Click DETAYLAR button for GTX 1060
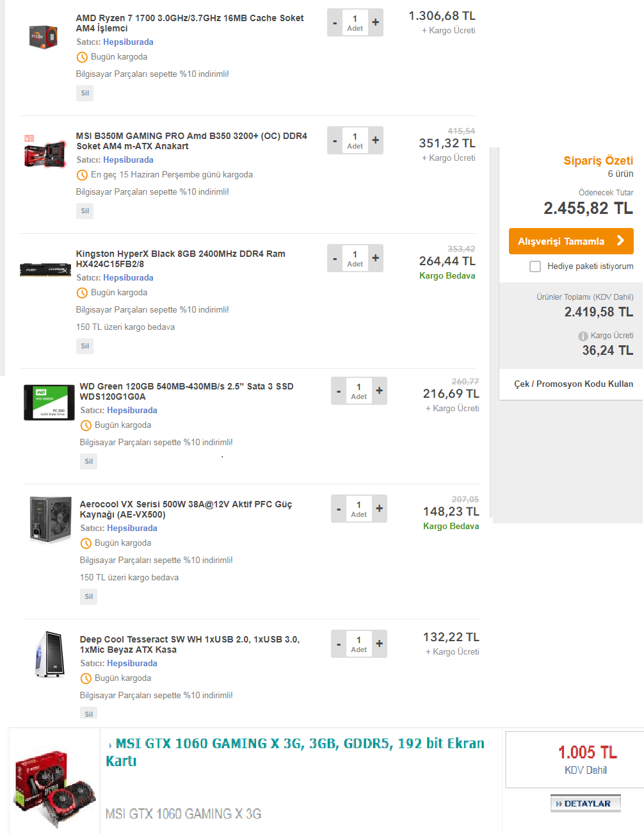 tap(585, 803)
